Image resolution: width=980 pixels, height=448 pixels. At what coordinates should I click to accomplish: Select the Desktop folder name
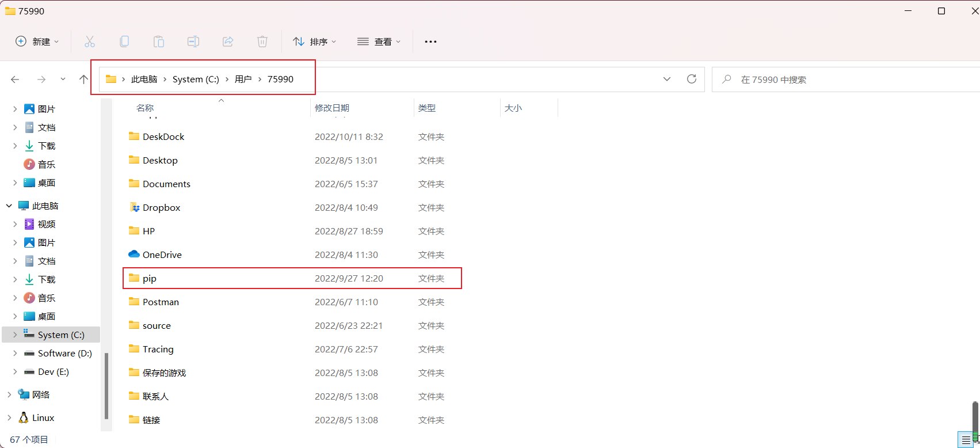point(160,160)
